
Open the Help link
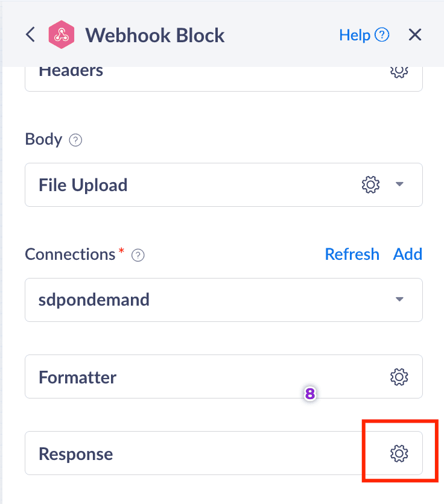coord(364,35)
